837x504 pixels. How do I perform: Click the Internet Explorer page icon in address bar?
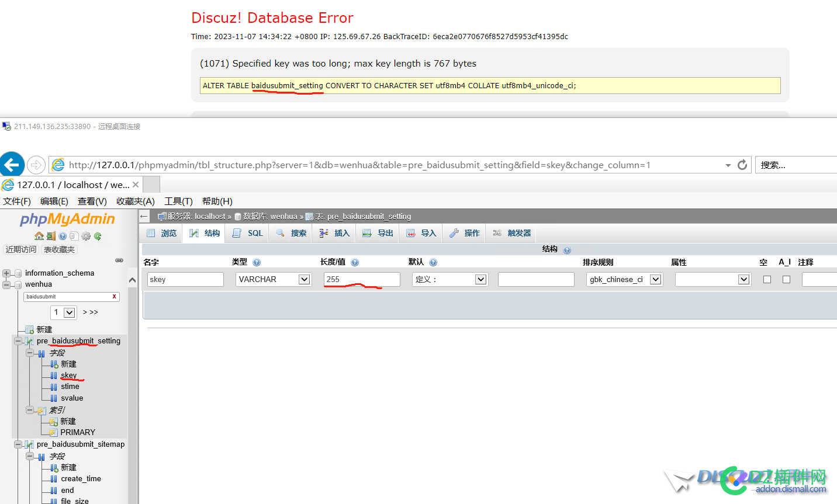coord(58,165)
